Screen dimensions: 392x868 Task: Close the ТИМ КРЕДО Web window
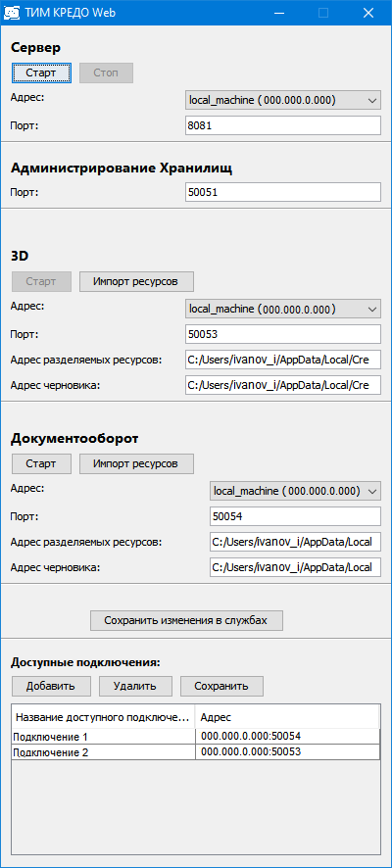(367, 13)
